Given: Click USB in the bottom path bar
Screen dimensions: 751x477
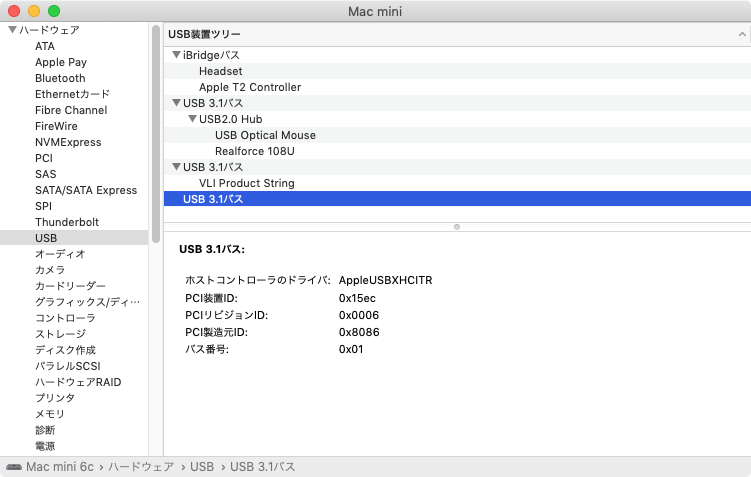Looking at the screenshot, I should tap(202, 467).
